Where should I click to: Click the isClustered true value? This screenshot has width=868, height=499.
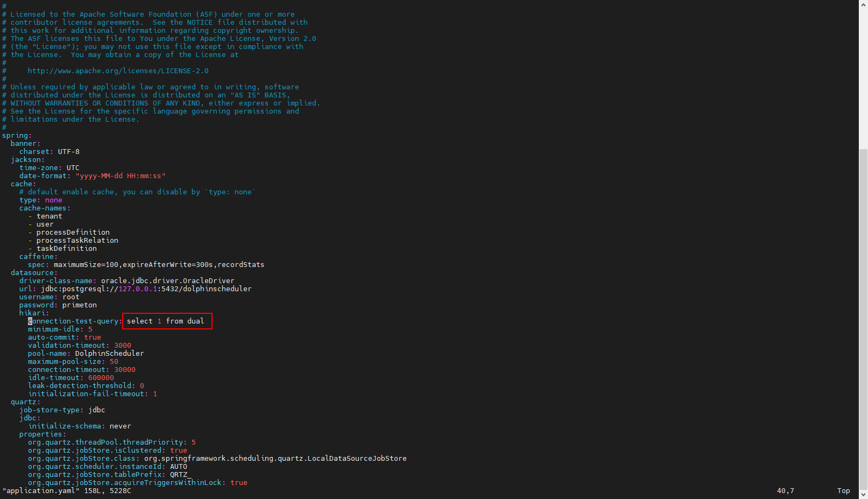pos(178,451)
